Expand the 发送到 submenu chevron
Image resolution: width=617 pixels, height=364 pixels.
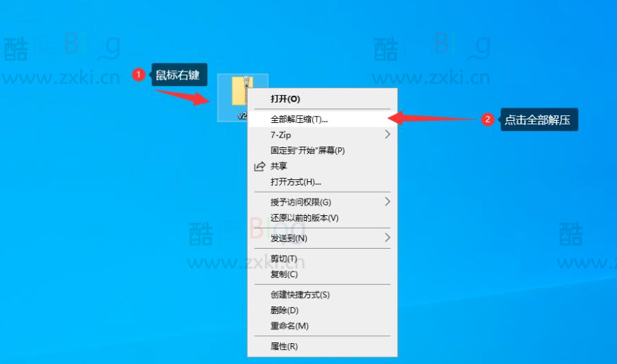coord(387,238)
